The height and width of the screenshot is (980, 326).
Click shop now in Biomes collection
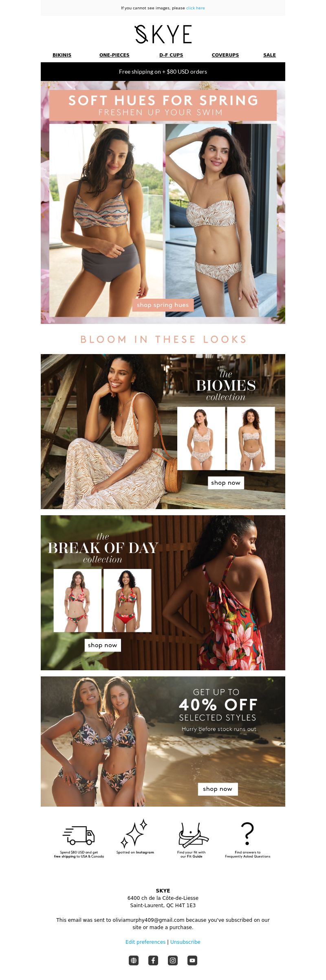(x=226, y=483)
